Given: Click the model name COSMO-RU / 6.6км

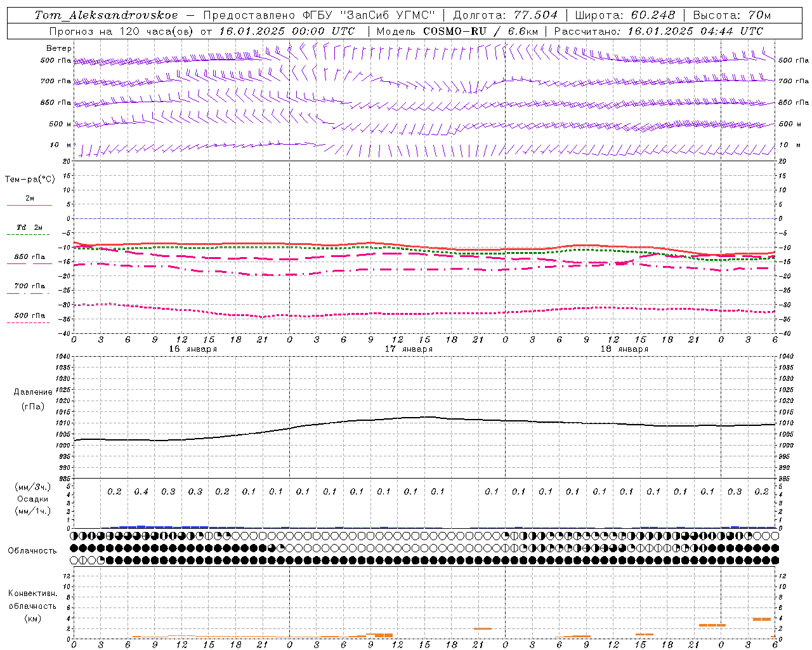Looking at the screenshot, I should click(x=480, y=31).
